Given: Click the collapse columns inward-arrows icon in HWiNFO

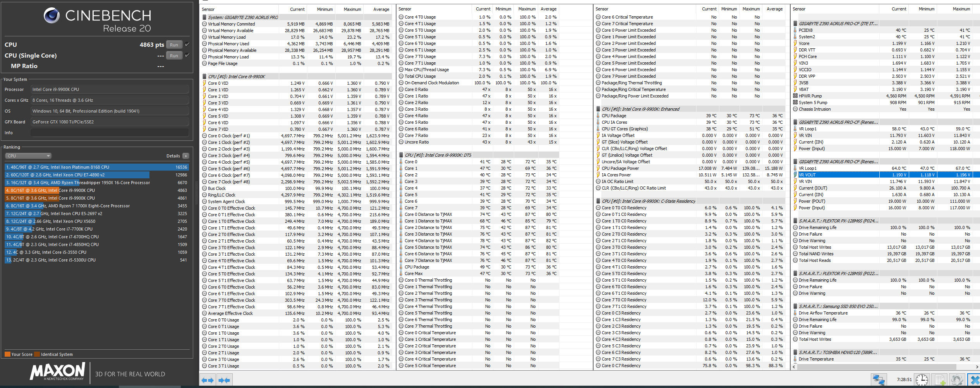Looking at the screenshot, I should pos(224,380).
